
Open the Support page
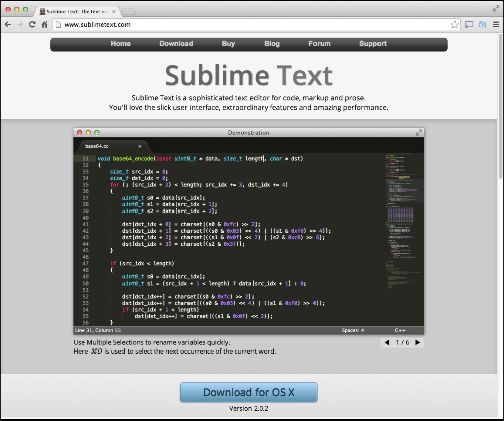[x=373, y=44]
